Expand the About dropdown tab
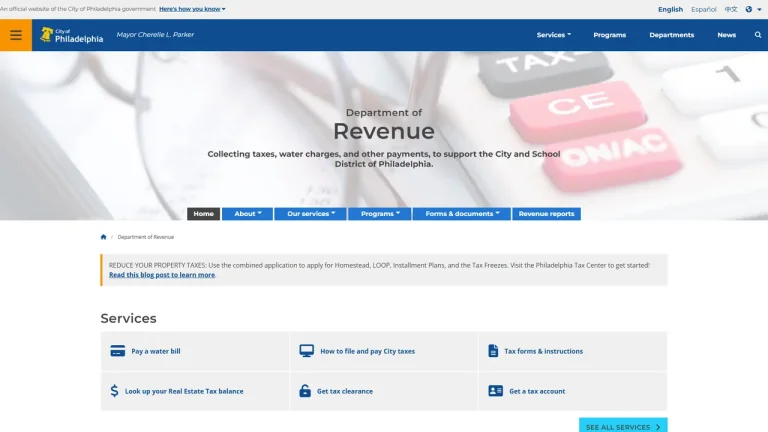The image size is (768, 432). tap(247, 214)
